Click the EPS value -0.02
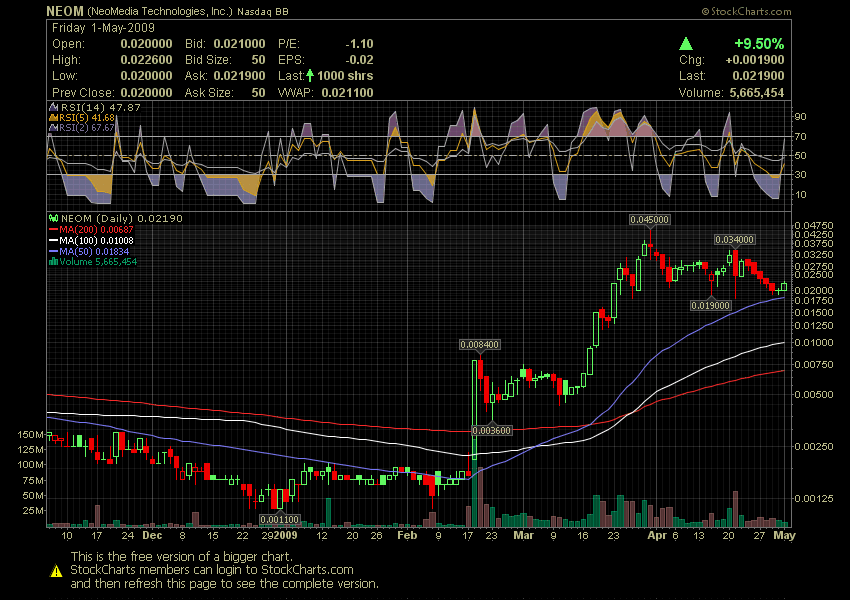 (x=359, y=60)
